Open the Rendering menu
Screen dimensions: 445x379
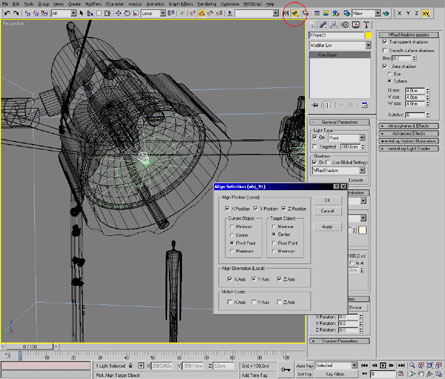tap(207, 4)
